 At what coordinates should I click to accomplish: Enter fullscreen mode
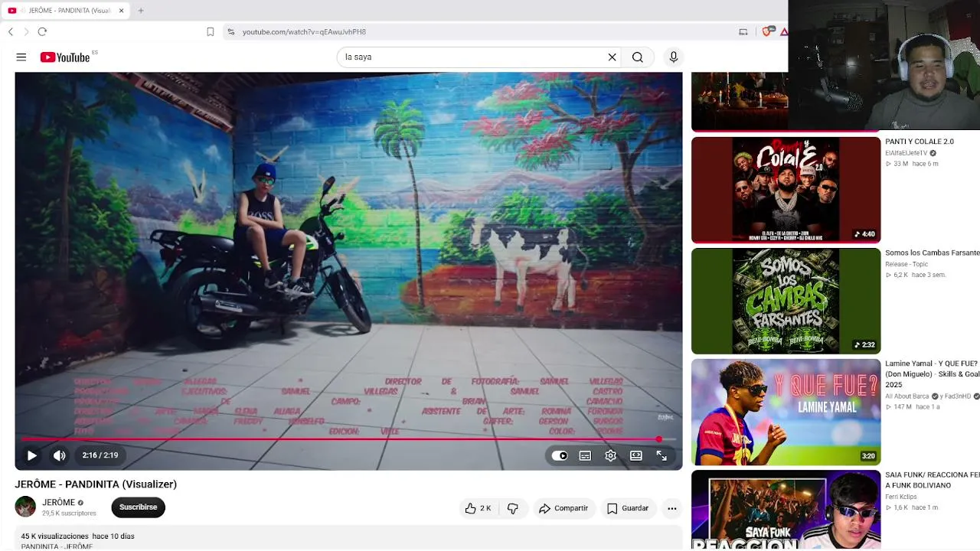click(x=661, y=455)
